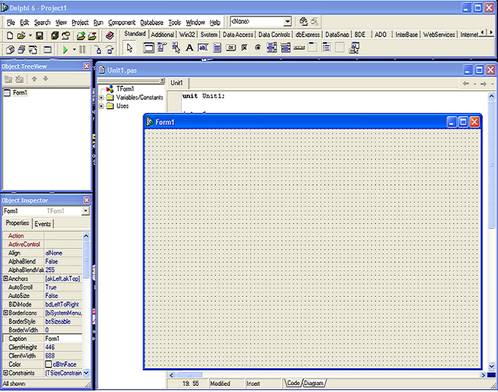This screenshot has height=392, width=498.
Task: Click the Pause program icon
Action: pyautogui.click(x=82, y=50)
